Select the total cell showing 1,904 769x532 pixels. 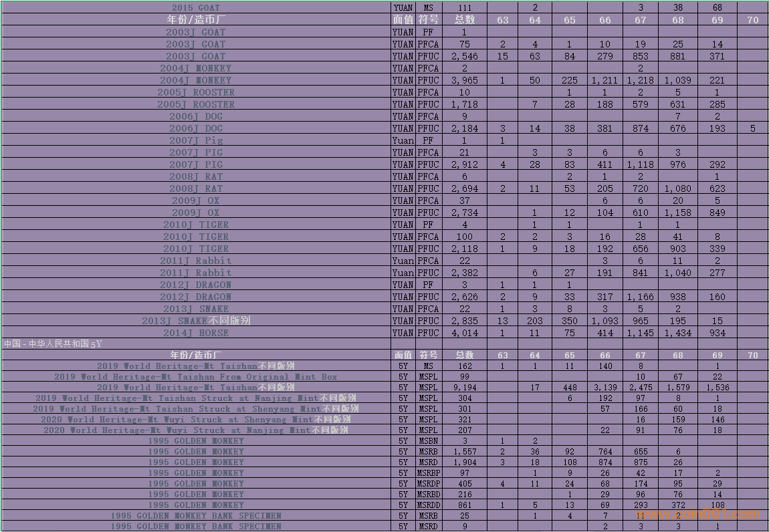pos(464,462)
